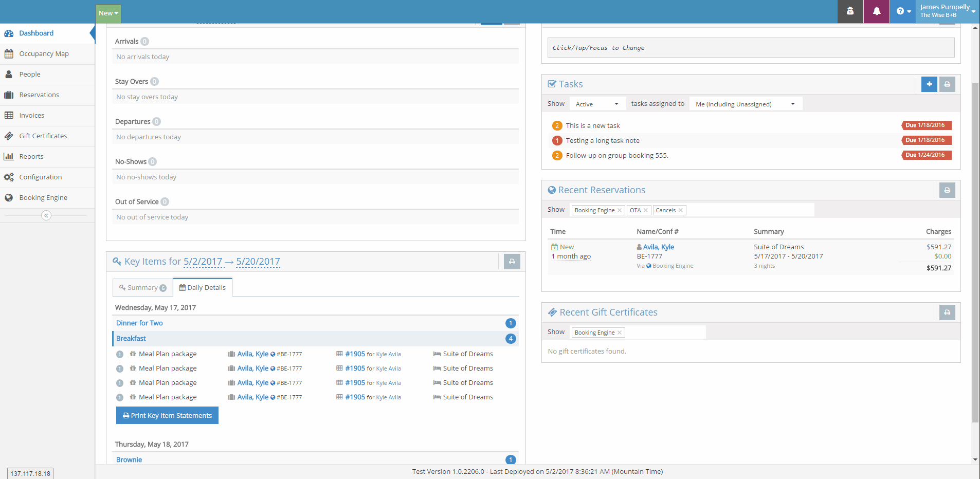Remove the Cancels filter tag
This screenshot has height=479, width=980.
click(681, 210)
